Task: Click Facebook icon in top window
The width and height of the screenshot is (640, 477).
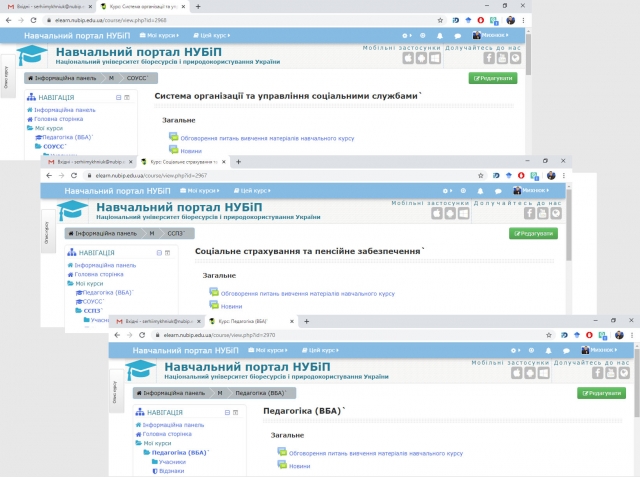Action: 489,58
